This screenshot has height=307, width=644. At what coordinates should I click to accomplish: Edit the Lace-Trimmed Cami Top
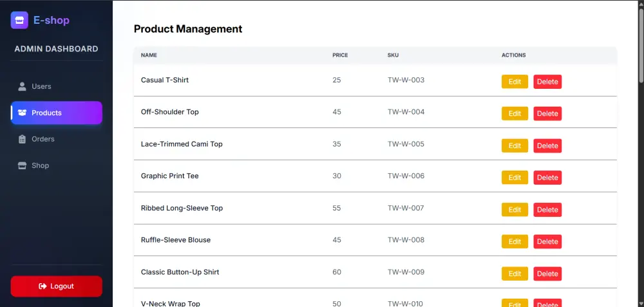pos(515,145)
